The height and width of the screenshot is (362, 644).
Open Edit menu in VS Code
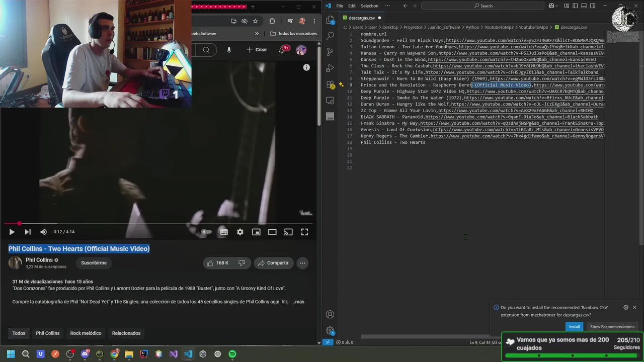[352, 6]
